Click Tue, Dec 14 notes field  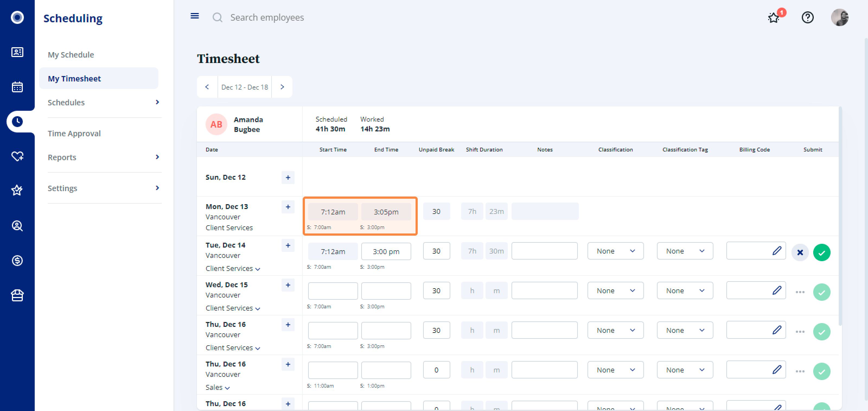pyautogui.click(x=544, y=251)
